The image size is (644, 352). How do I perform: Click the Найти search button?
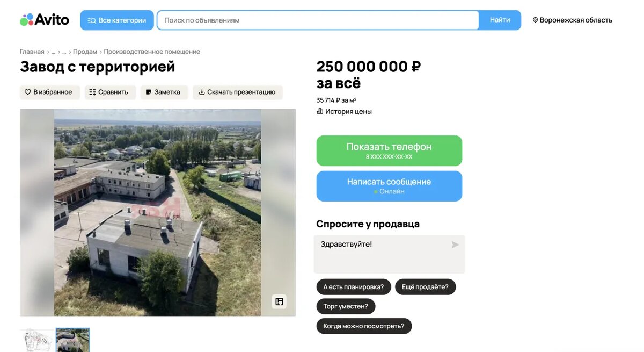(x=500, y=20)
